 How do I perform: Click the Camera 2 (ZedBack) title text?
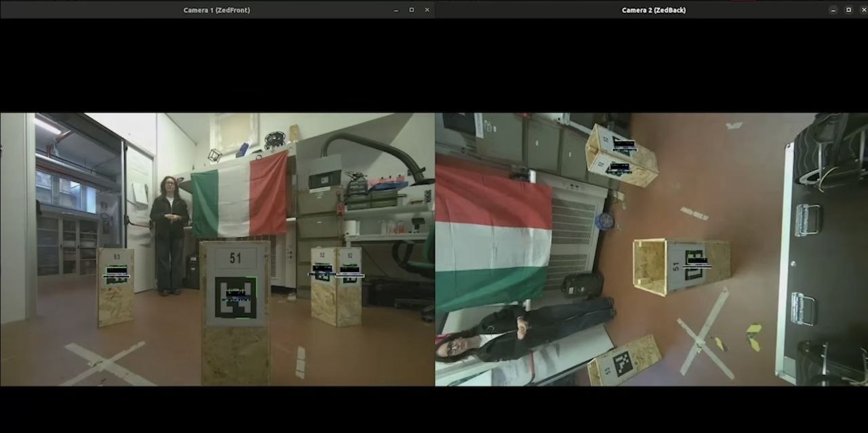(x=654, y=10)
